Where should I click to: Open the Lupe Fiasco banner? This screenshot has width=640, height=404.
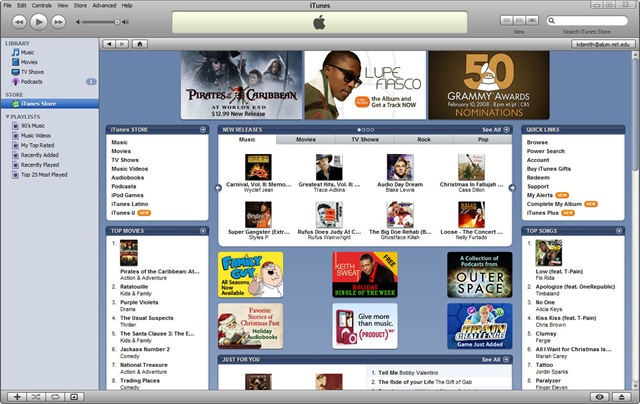(x=365, y=85)
